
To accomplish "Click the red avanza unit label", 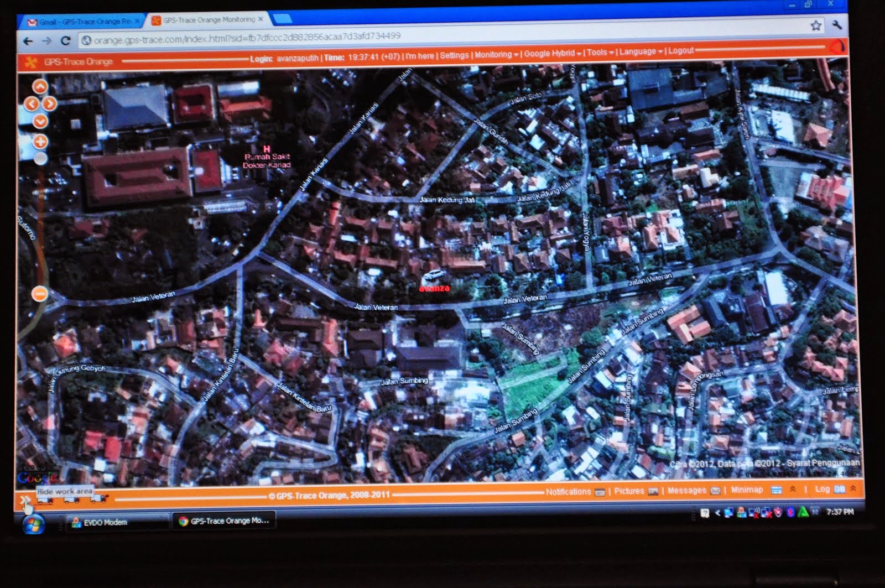I will [x=434, y=288].
